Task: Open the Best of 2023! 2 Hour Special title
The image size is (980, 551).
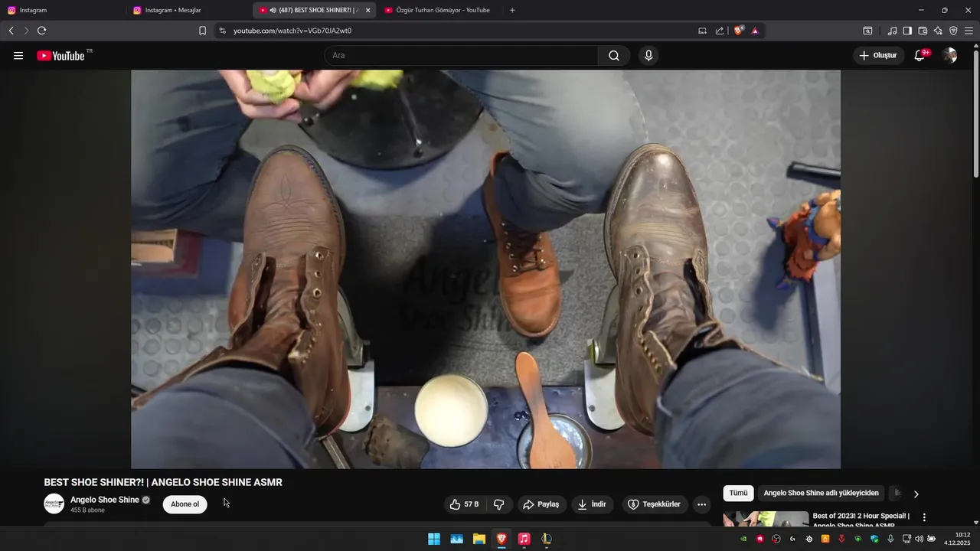Action: [x=861, y=520]
